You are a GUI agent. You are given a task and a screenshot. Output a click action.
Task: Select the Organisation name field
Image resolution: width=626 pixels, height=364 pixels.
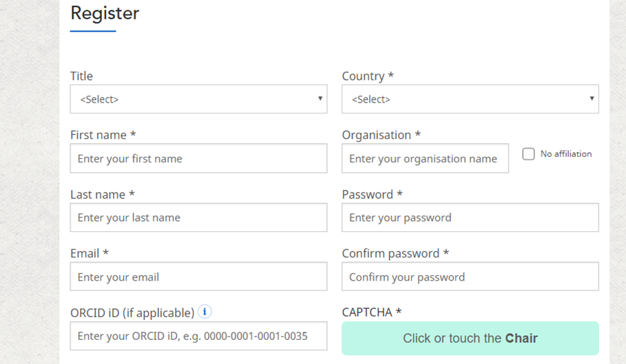pos(425,158)
